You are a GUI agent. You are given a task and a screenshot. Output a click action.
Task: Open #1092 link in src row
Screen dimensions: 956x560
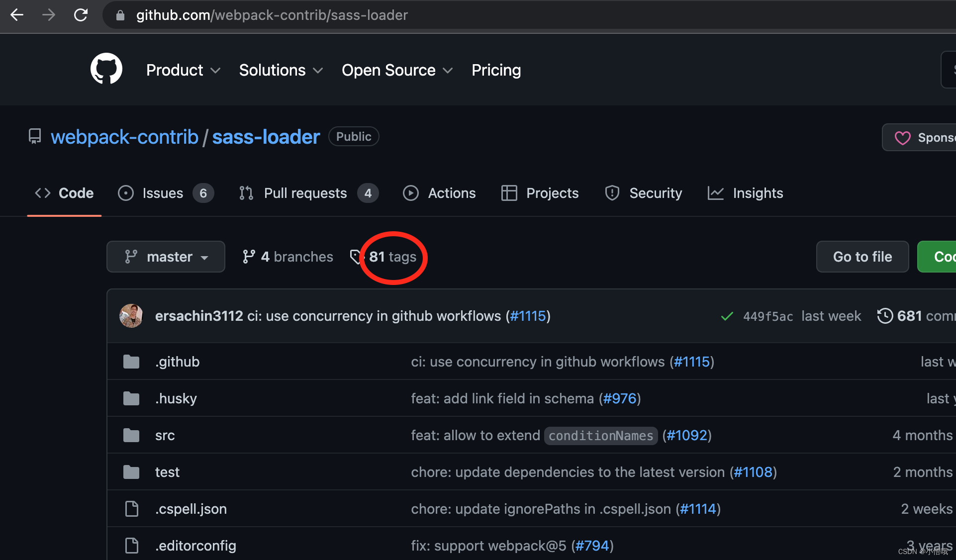pyautogui.click(x=687, y=435)
